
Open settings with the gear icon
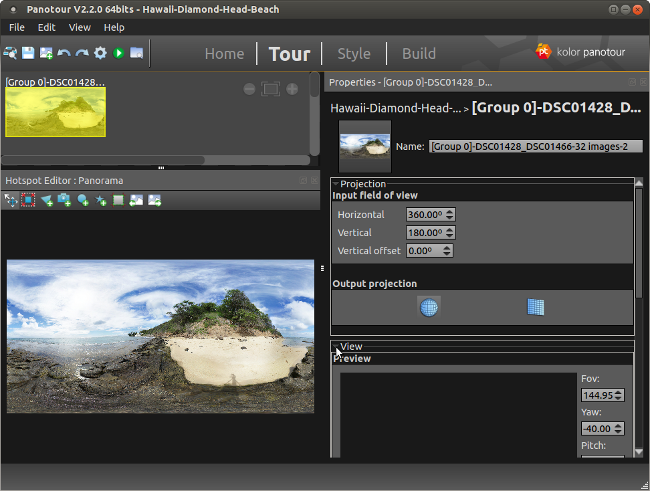(100, 53)
